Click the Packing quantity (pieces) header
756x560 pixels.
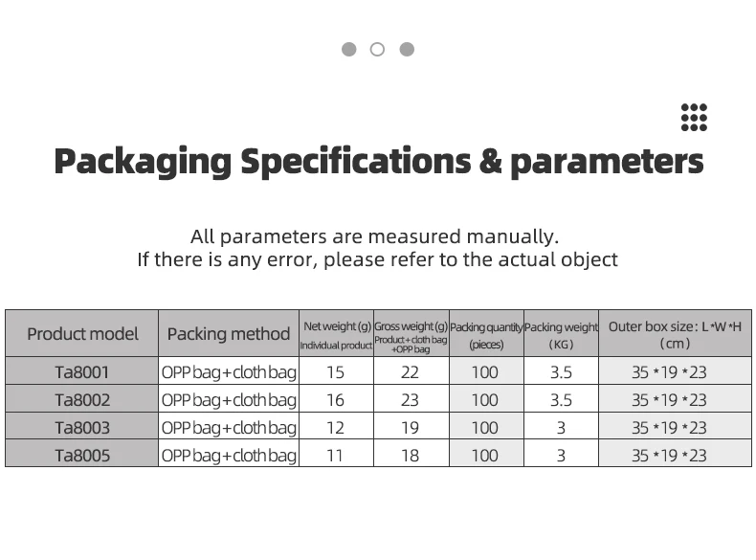486,334
